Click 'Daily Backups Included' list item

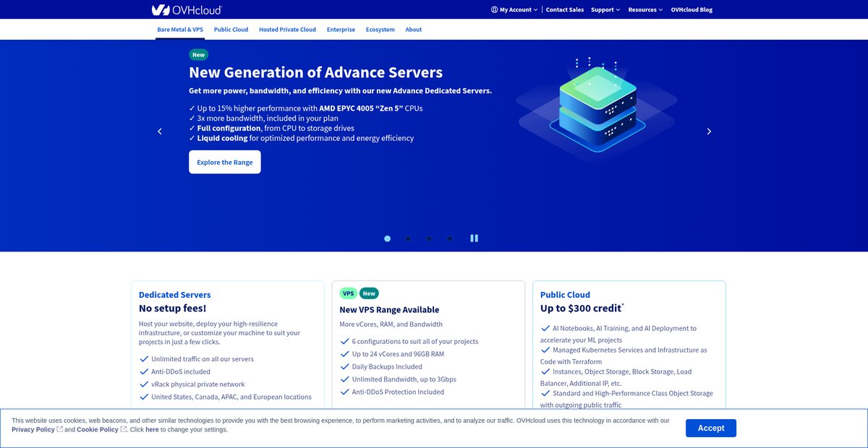pyautogui.click(x=387, y=366)
